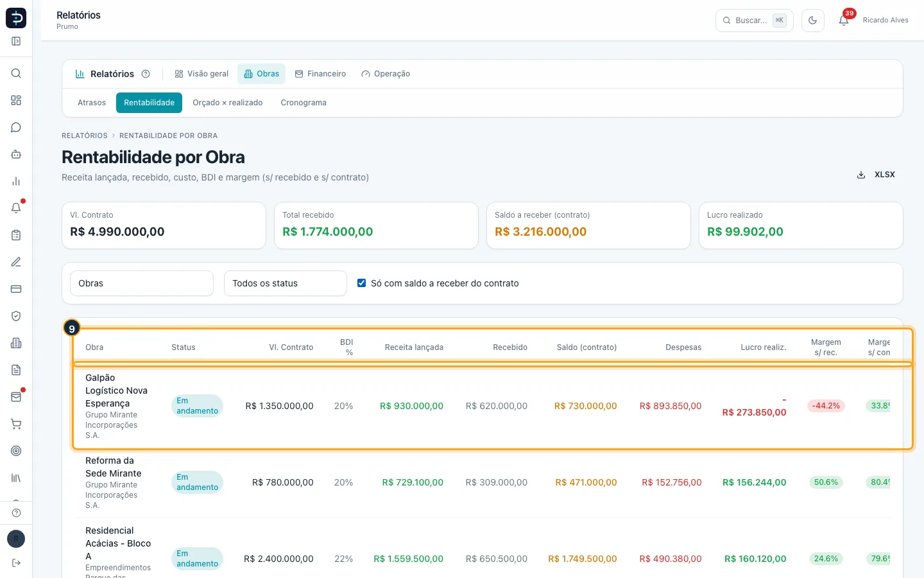Open the robot assistant icon in sidebar
Image resolution: width=924 pixels, height=578 pixels.
tap(16, 154)
